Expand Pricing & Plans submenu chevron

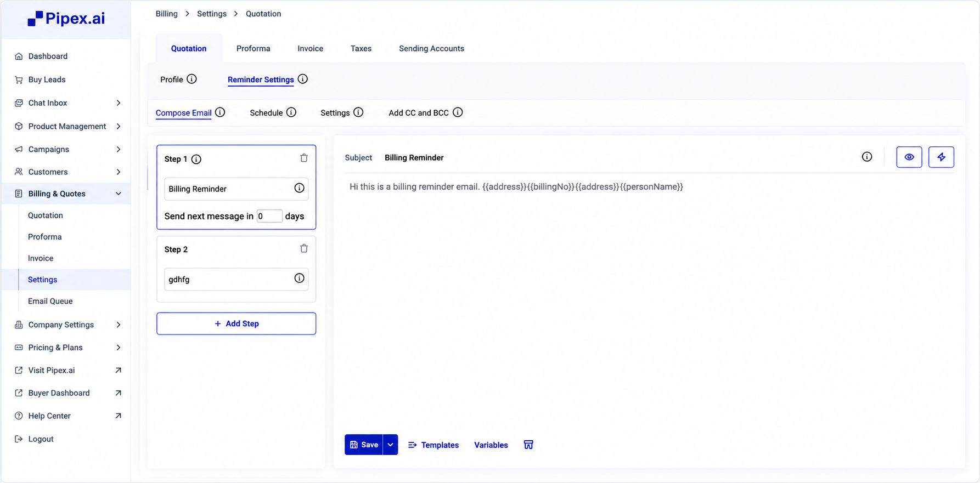tap(119, 348)
